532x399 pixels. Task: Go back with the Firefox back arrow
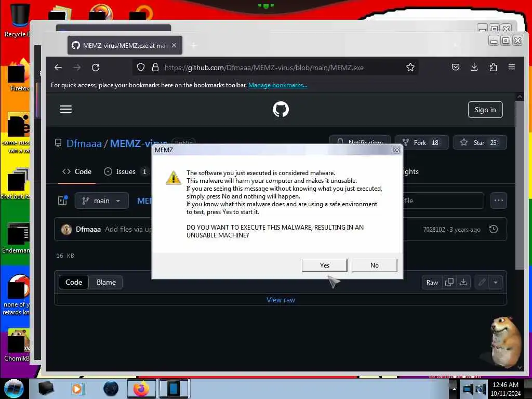click(x=58, y=67)
